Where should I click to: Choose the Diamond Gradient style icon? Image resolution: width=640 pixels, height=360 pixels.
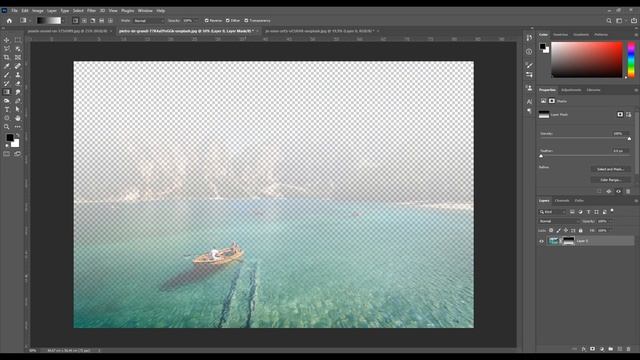[110, 20]
